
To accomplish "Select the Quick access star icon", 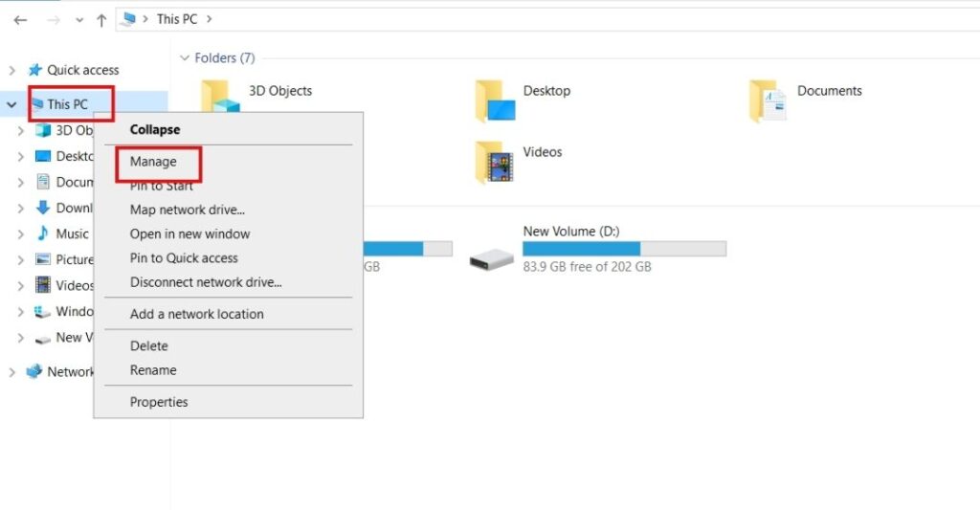I will (x=35, y=70).
